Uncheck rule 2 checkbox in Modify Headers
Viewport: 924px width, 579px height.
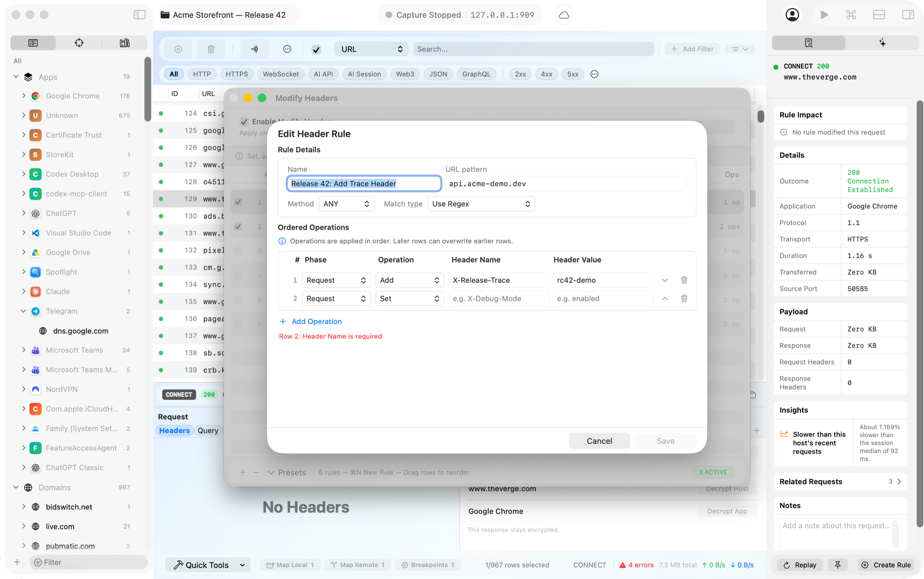click(238, 226)
